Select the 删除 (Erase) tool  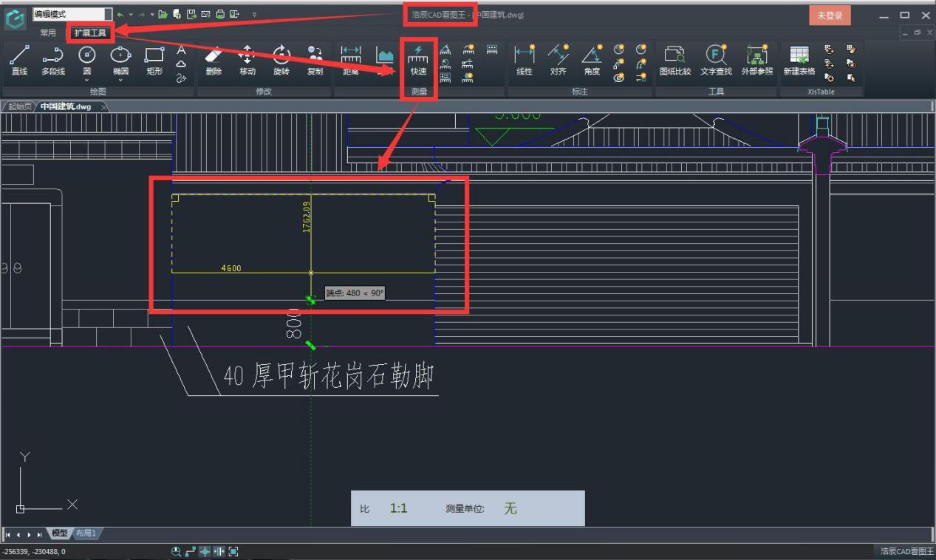tap(212, 59)
